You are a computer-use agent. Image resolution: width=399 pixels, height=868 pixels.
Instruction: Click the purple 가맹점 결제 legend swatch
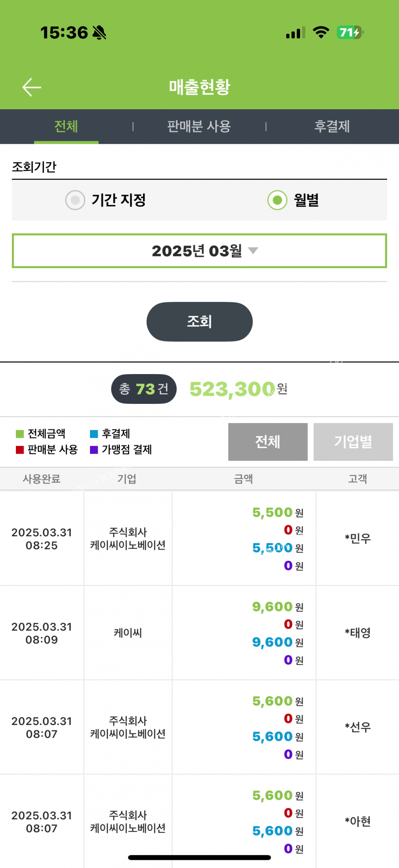point(94,449)
